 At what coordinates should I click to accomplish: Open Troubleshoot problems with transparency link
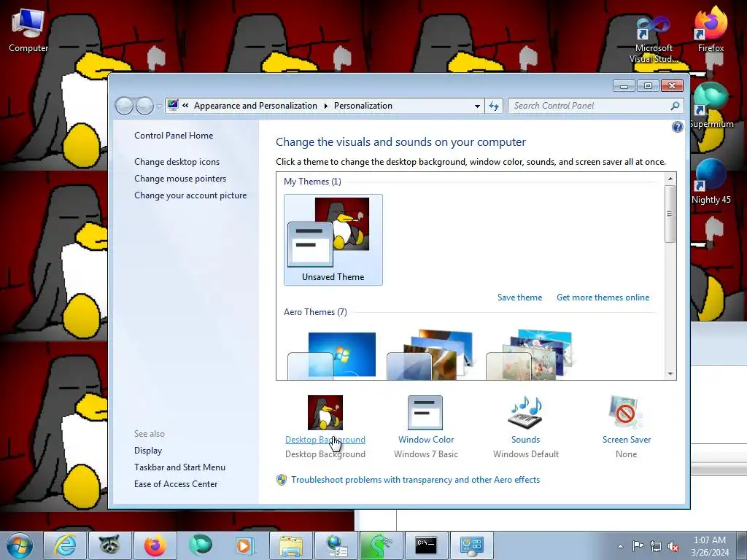coord(415,480)
